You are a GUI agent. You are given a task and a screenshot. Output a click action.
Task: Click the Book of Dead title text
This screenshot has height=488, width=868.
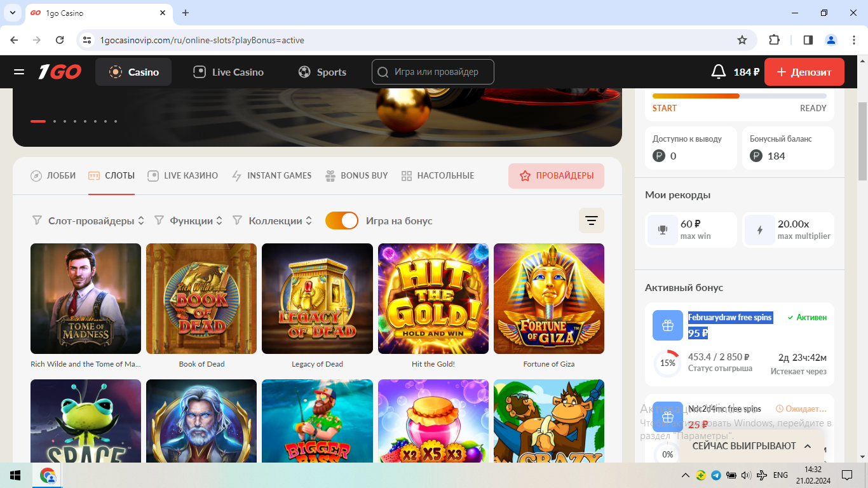point(201,364)
